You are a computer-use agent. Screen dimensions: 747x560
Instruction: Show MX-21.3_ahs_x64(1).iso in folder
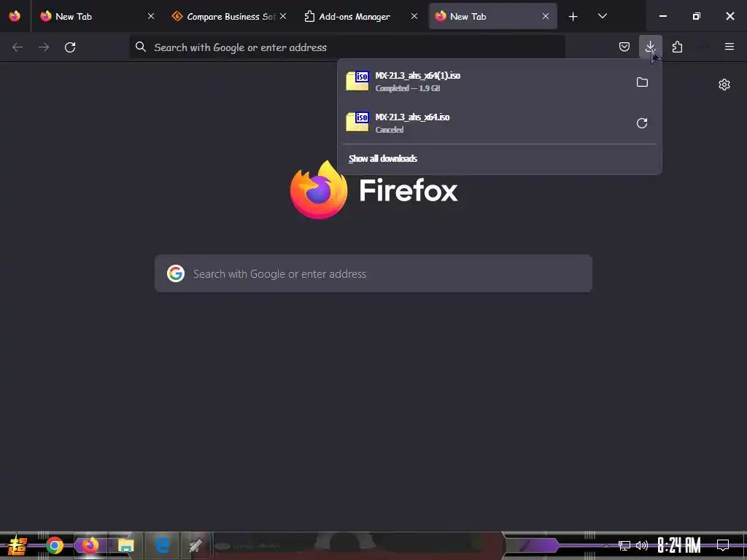(642, 82)
